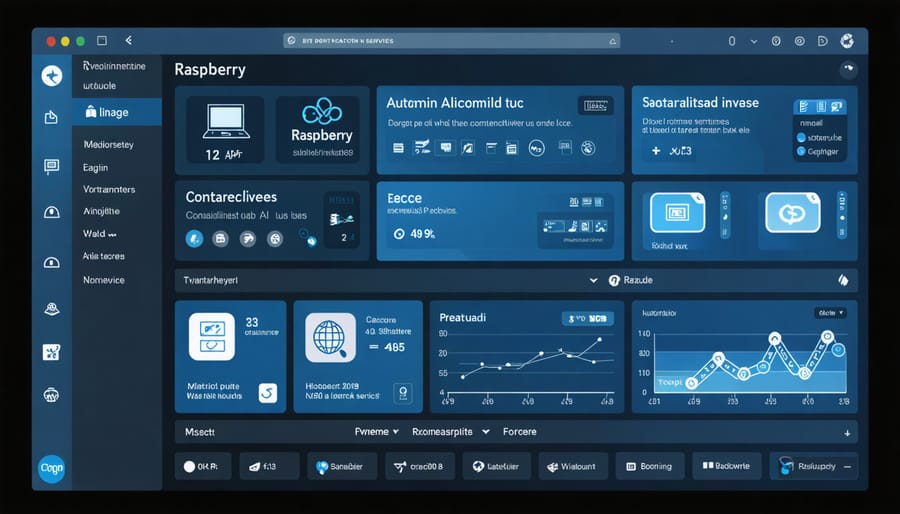Adjust the vertical slider beside the cloud thumbnail
The height and width of the screenshot is (514, 900).
click(x=842, y=215)
